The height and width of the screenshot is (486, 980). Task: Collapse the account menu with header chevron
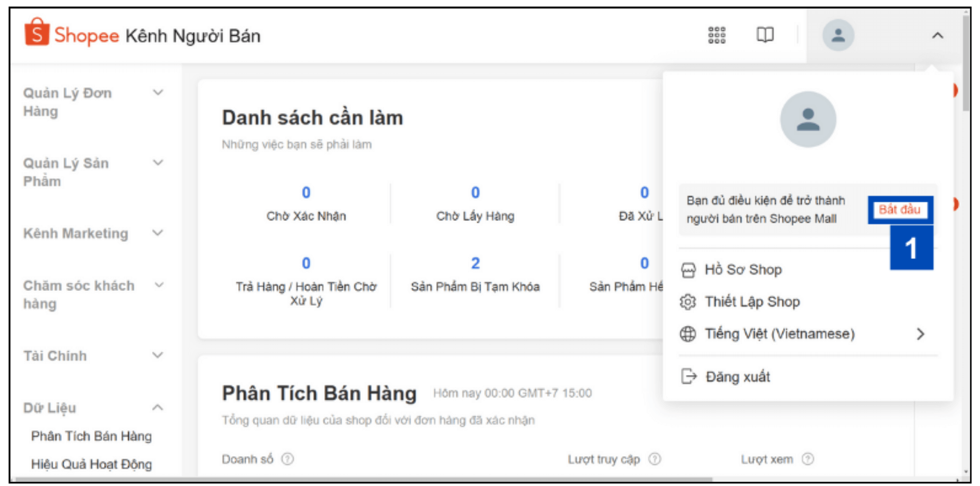(937, 35)
